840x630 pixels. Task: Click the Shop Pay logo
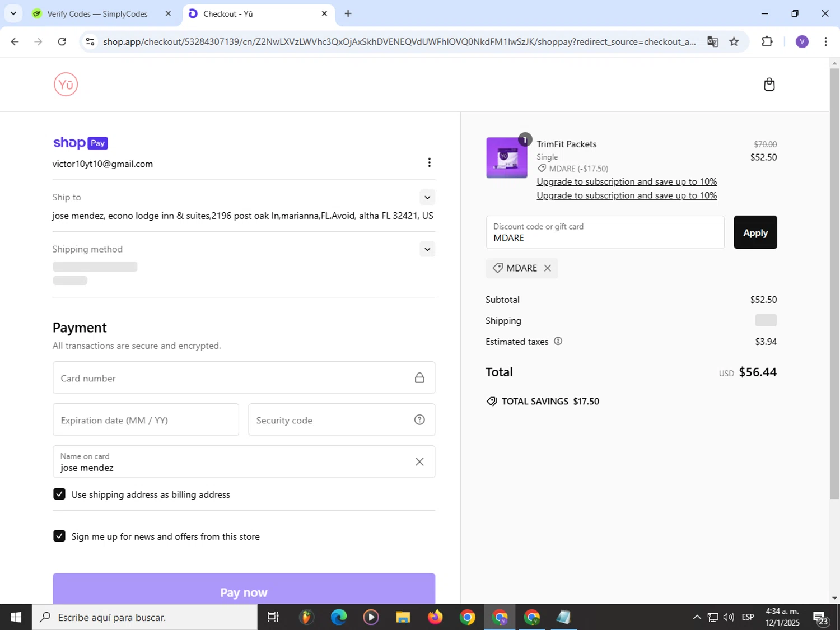point(80,143)
